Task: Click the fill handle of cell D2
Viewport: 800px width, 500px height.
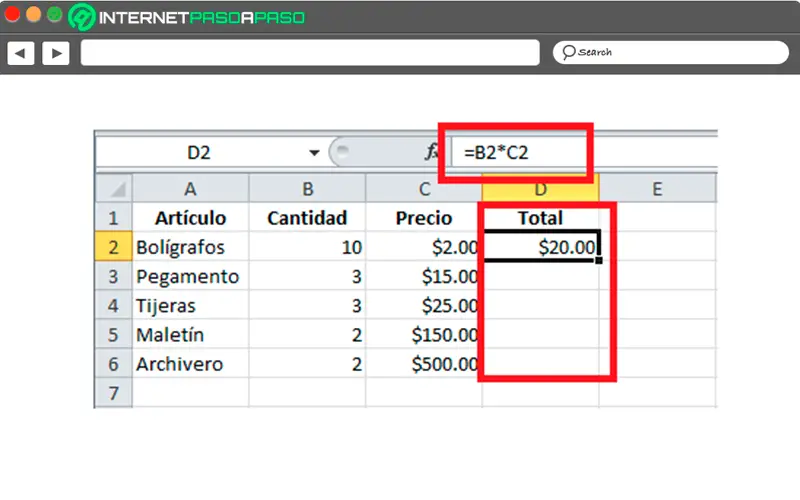Action: tap(599, 261)
